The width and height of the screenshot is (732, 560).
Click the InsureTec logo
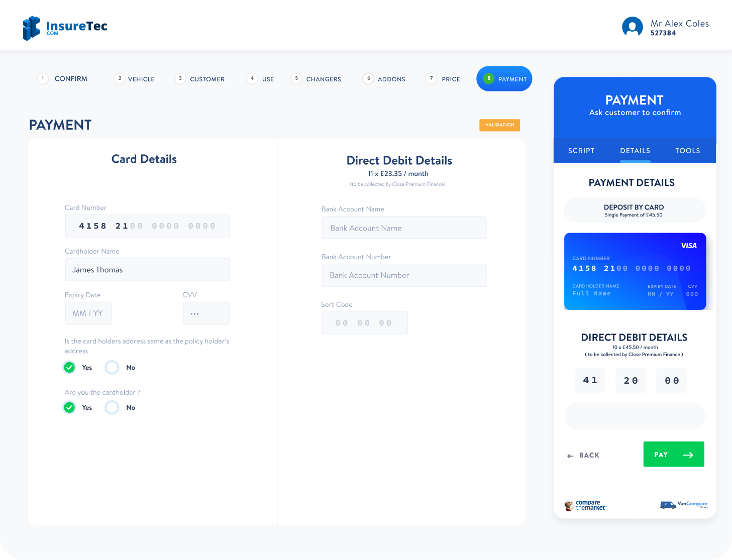[65, 28]
